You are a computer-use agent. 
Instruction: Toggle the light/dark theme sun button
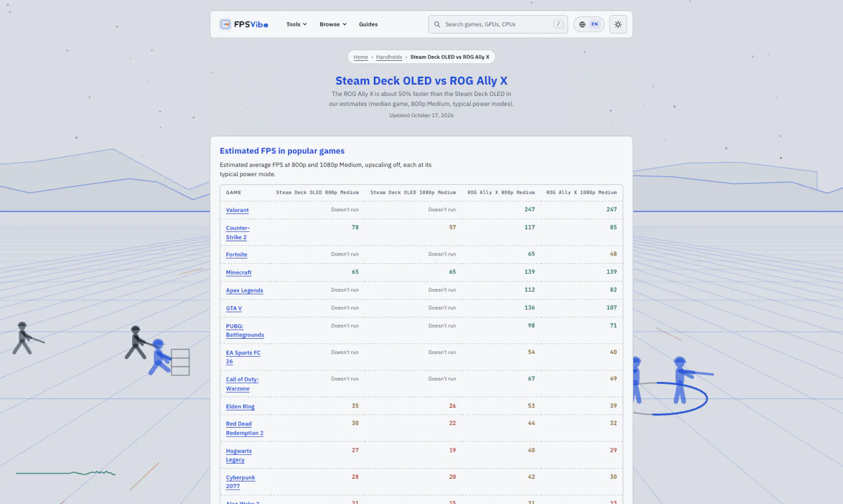click(618, 24)
